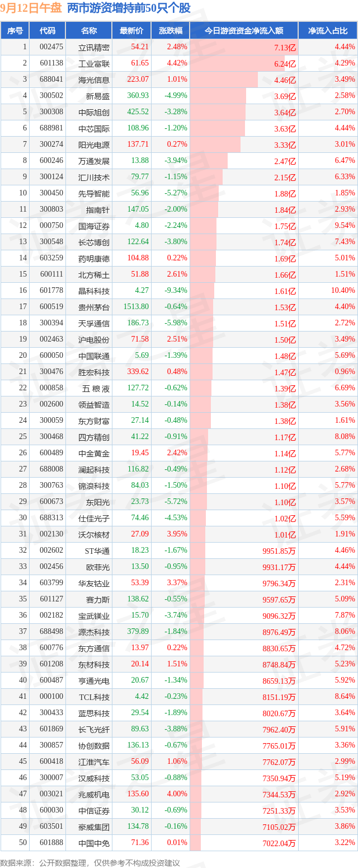
Task: Click the inflow value 9931.17万
Action: tap(279, 567)
